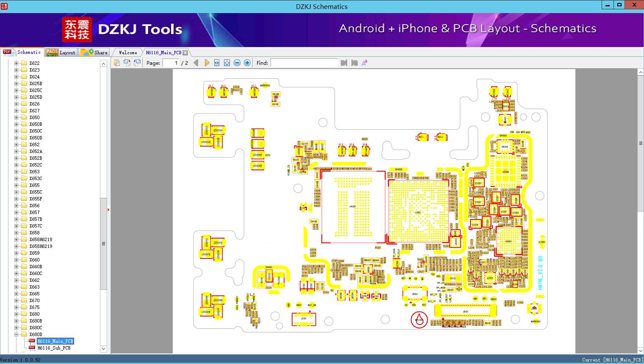Expand the X665 tree node
The height and width of the screenshot is (364, 644).
tap(16, 294)
